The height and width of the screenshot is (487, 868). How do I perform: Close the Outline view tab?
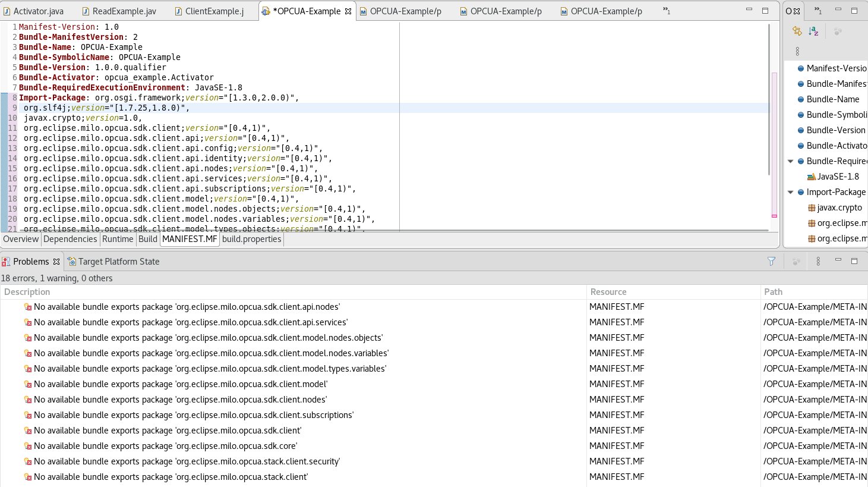797,11
